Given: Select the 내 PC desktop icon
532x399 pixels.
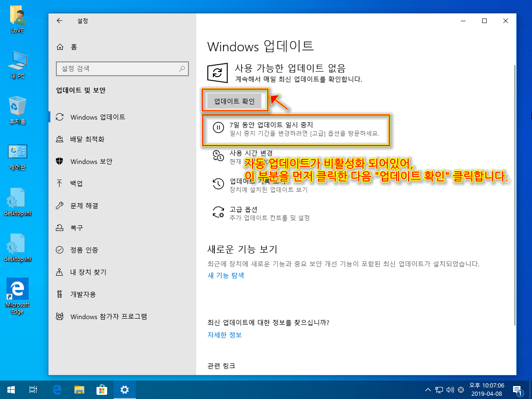Looking at the screenshot, I should tap(17, 66).
